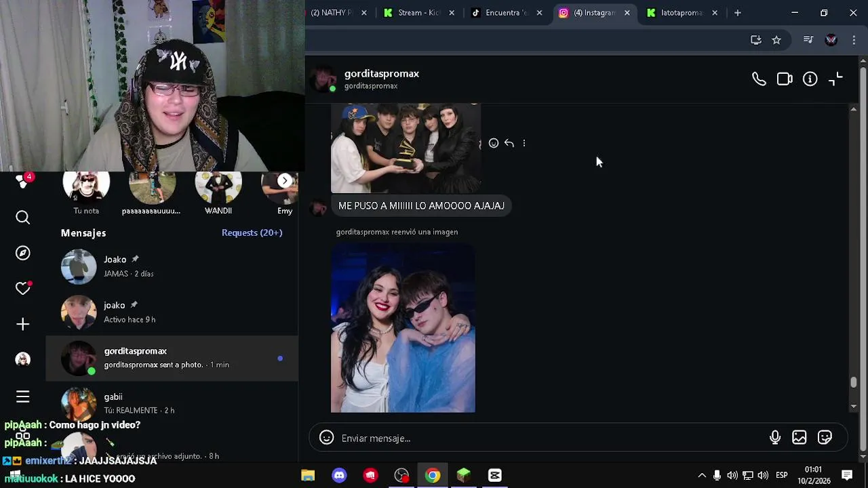Open conversation information panel
The height and width of the screenshot is (488, 868).
click(810, 79)
